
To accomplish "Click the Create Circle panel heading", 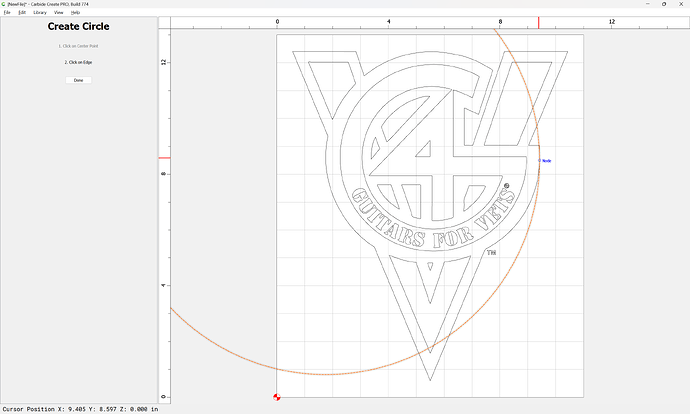I will (x=78, y=26).
